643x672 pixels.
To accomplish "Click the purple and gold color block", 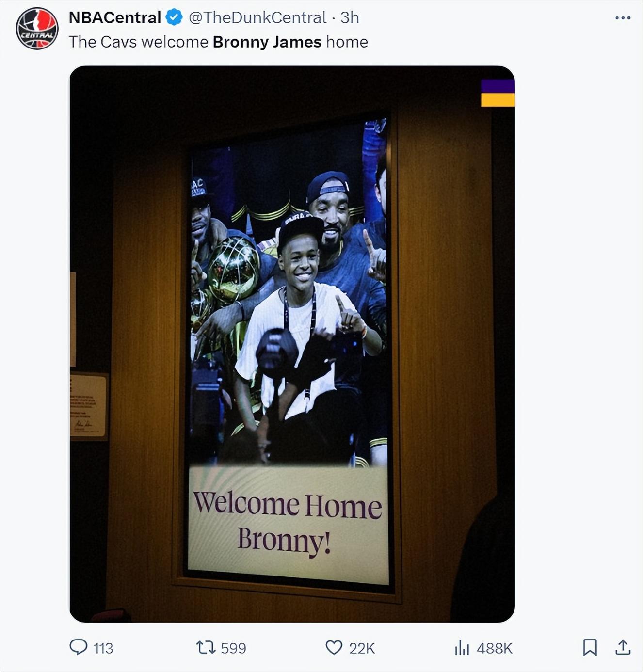I will coord(498,93).
